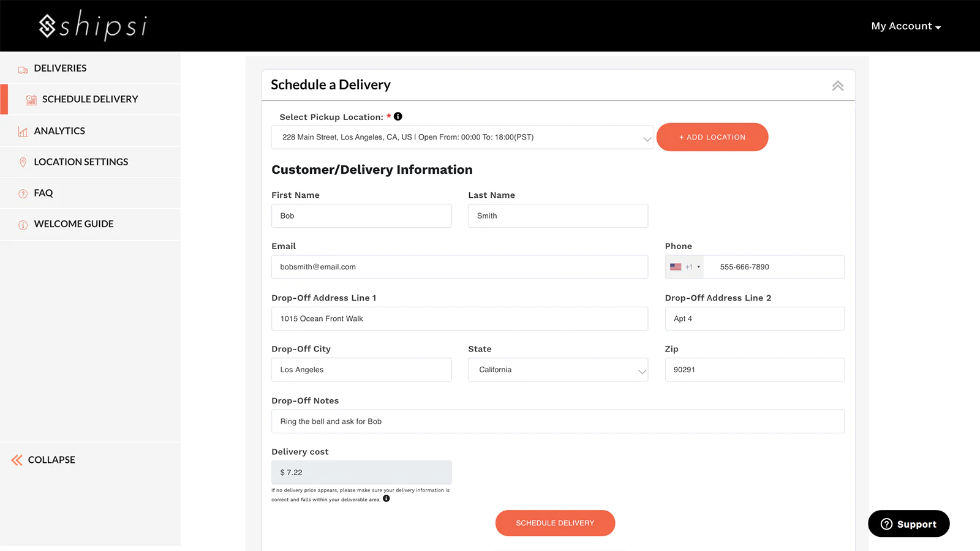Open Analytics from sidebar
The height and width of the screenshot is (551, 980).
pyautogui.click(x=90, y=130)
